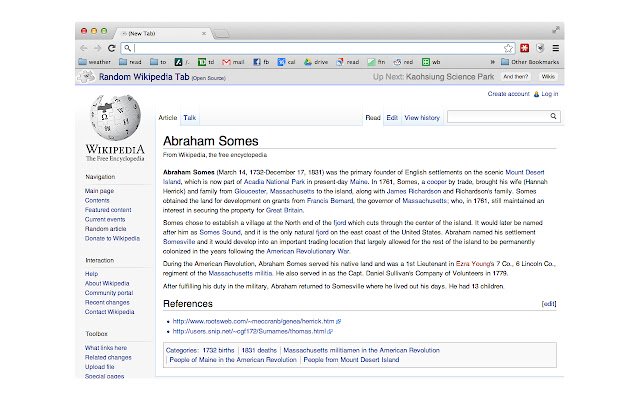Open the read bookmarks folder beside weather
Image resolution: width=640 pixels, height=400 pixels.
pos(130,62)
